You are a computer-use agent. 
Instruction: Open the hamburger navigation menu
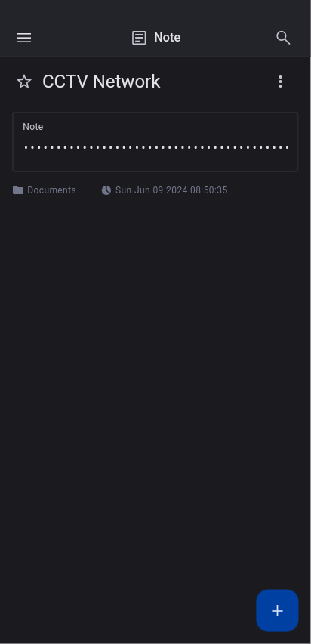coord(24,38)
